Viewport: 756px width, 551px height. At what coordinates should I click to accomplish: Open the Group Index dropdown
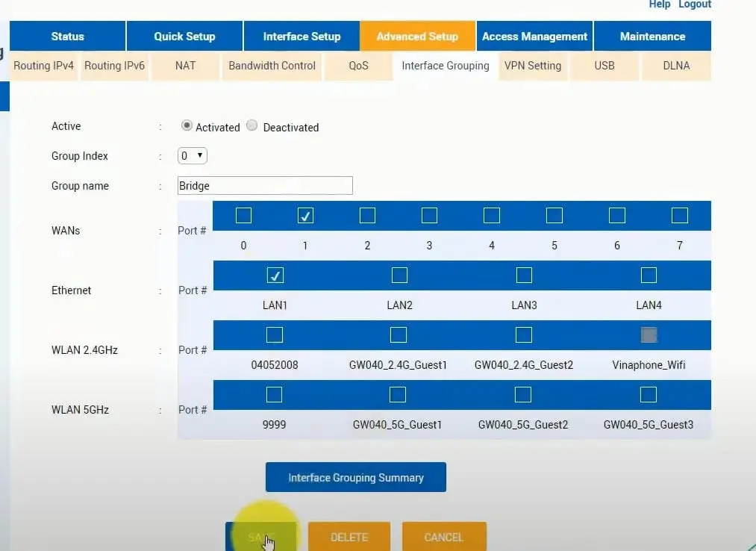[193, 156]
